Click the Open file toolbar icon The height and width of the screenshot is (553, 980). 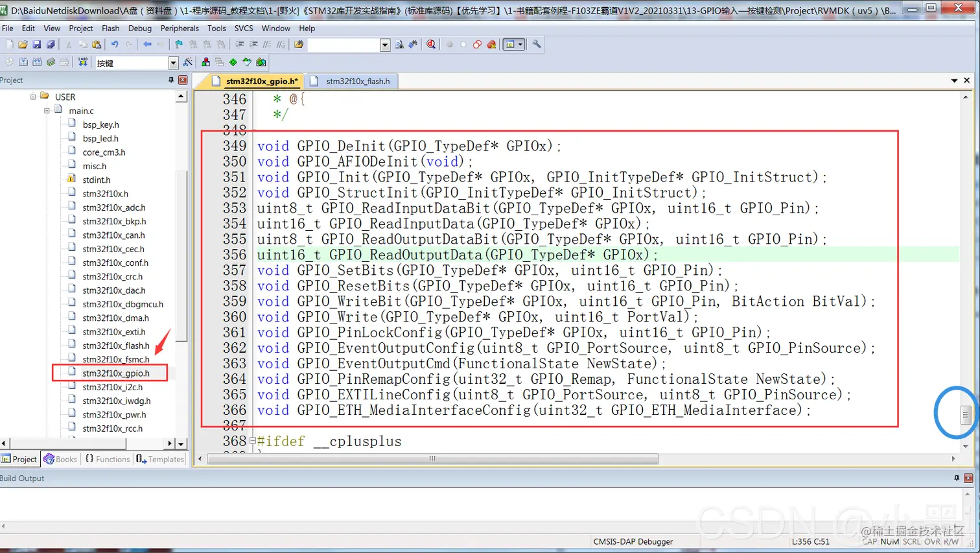point(23,45)
